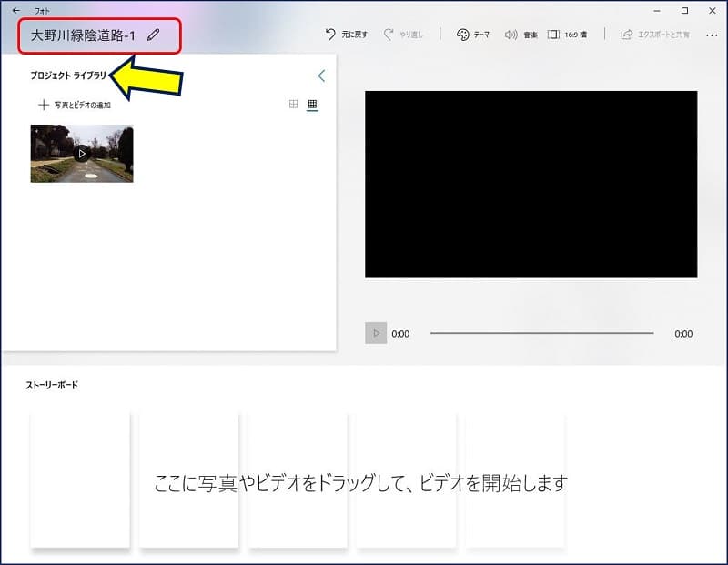Click 写真とビデオの追加 to add media

tap(75, 105)
